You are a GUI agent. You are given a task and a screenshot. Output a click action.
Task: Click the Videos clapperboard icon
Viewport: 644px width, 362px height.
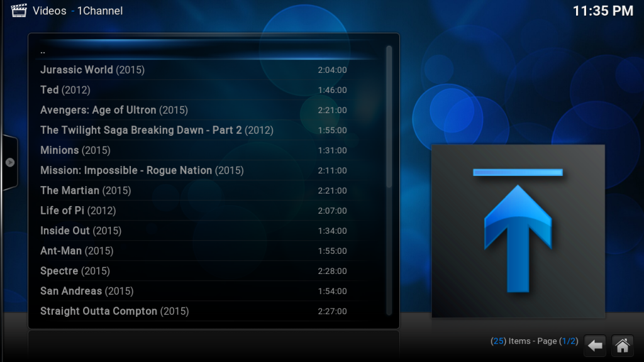click(x=19, y=11)
